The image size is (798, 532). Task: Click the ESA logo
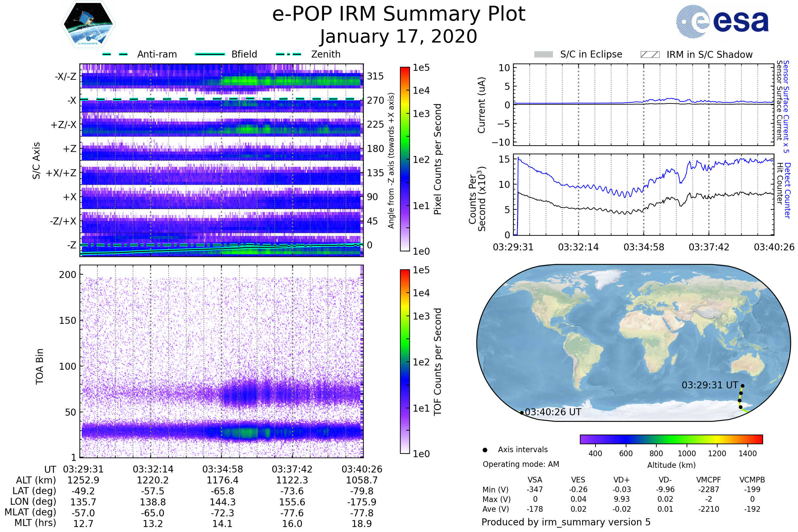(x=722, y=21)
